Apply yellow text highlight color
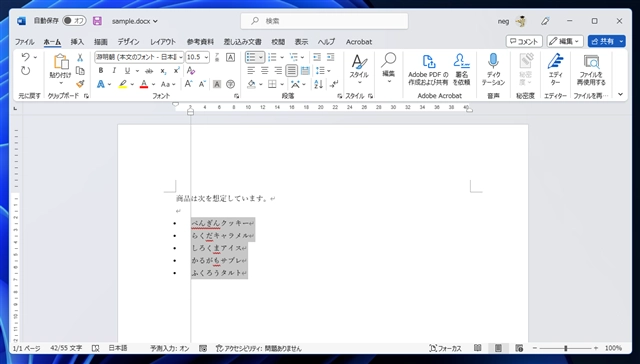The width and height of the screenshot is (640, 364). tap(122, 84)
